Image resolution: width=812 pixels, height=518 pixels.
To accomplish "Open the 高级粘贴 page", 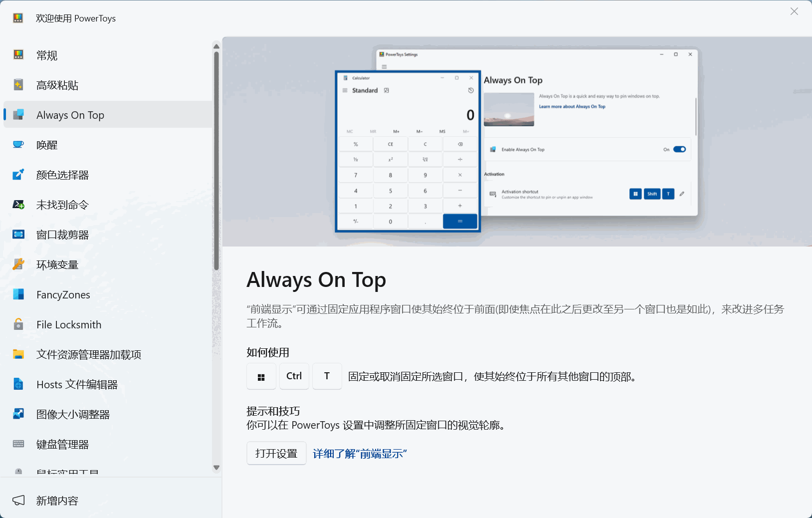I will tap(108, 85).
